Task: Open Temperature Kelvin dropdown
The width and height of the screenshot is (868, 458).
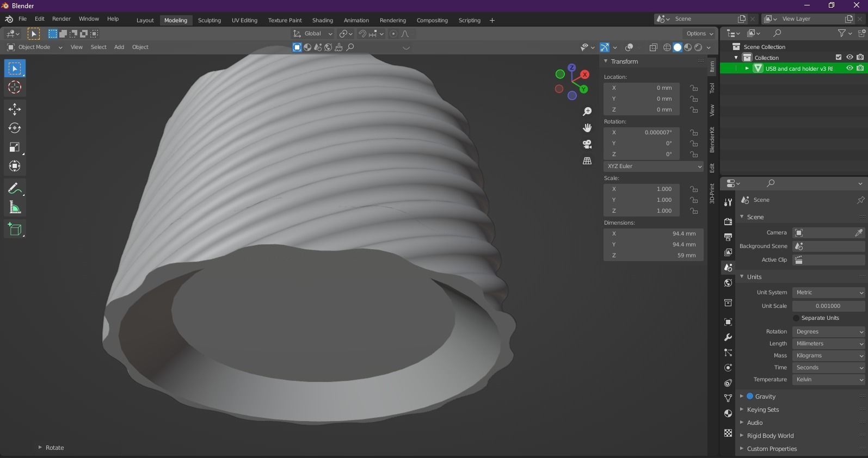Action: coord(828,380)
